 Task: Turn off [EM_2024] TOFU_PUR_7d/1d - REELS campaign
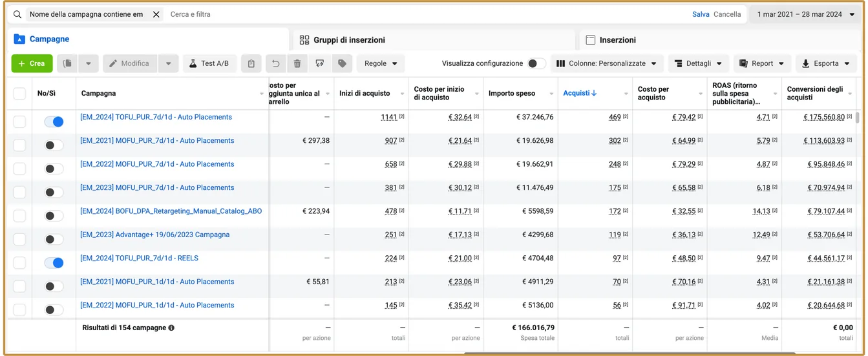point(54,263)
